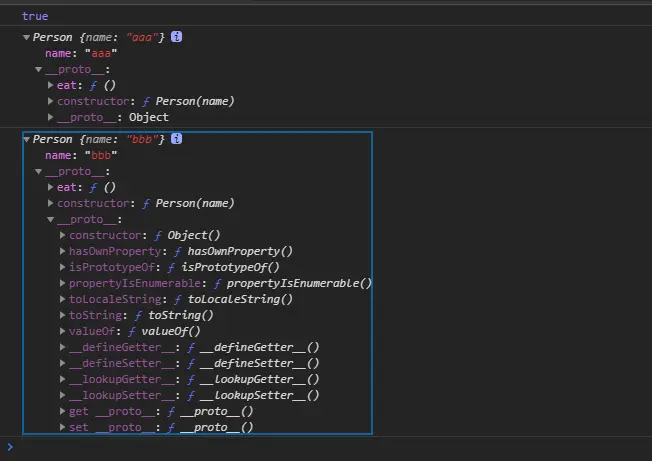The width and height of the screenshot is (652, 461).
Task: Collapse first __proto__ under the "bbb" object
Action: 38,171
